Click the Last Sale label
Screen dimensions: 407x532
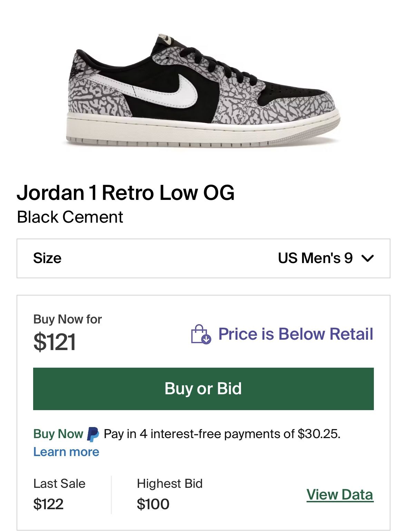[59, 484]
